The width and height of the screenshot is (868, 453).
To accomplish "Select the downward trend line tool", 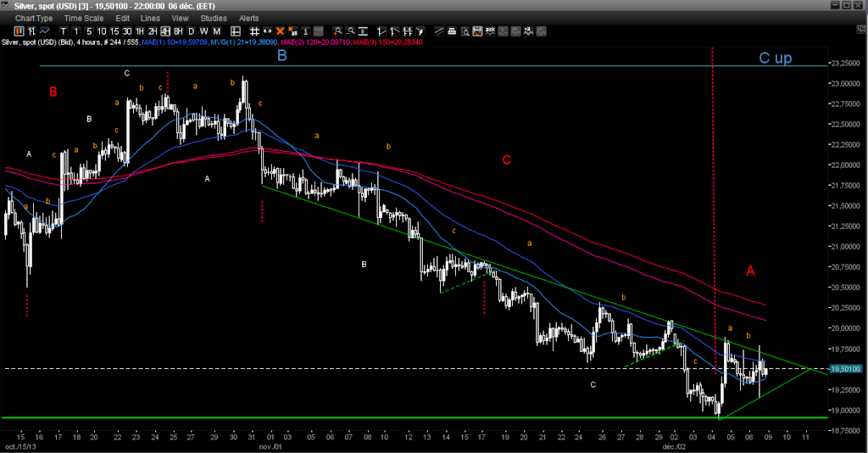I will tap(395, 31).
